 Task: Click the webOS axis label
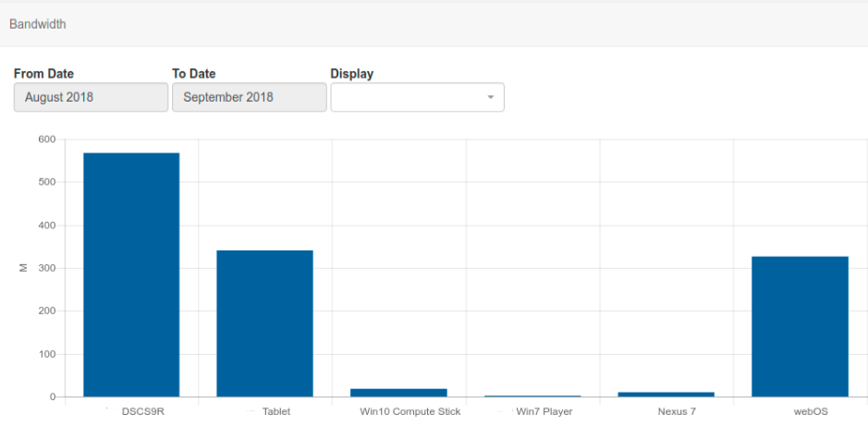pos(811,411)
